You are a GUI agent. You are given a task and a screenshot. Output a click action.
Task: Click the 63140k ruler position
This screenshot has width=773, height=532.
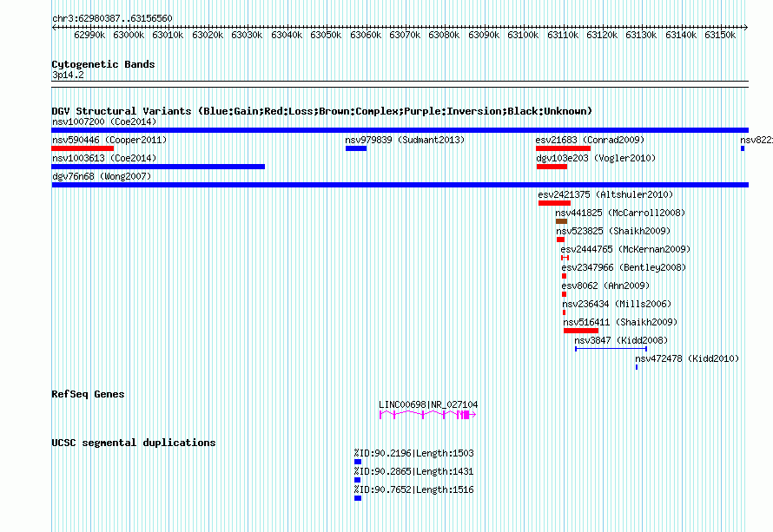pyautogui.click(x=681, y=35)
